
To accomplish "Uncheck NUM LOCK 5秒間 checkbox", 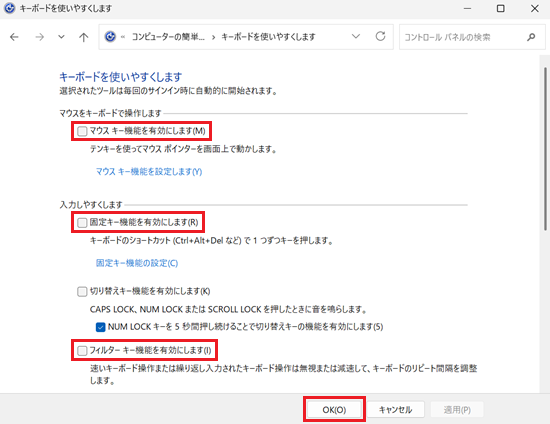I will (x=100, y=327).
